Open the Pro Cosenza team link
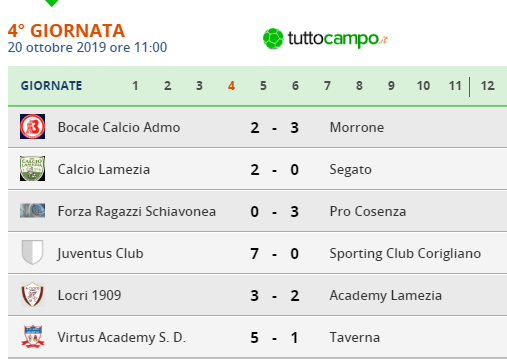This screenshot has width=507, height=362. [368, 211]
